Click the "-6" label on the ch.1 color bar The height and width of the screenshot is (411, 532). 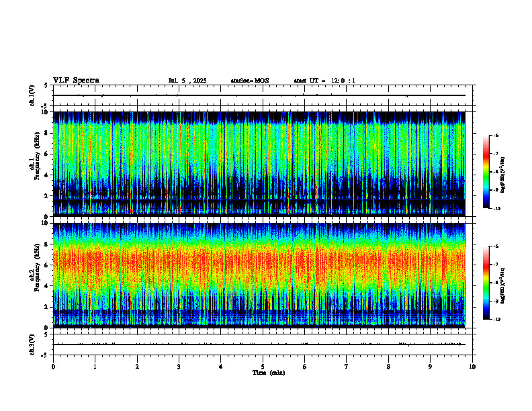(496, 136)
